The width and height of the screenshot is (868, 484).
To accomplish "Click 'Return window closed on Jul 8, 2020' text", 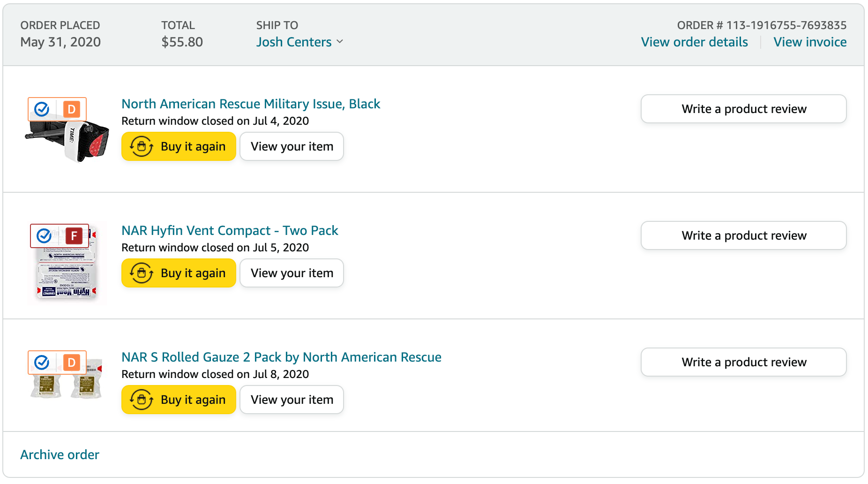I will (215, 374).
